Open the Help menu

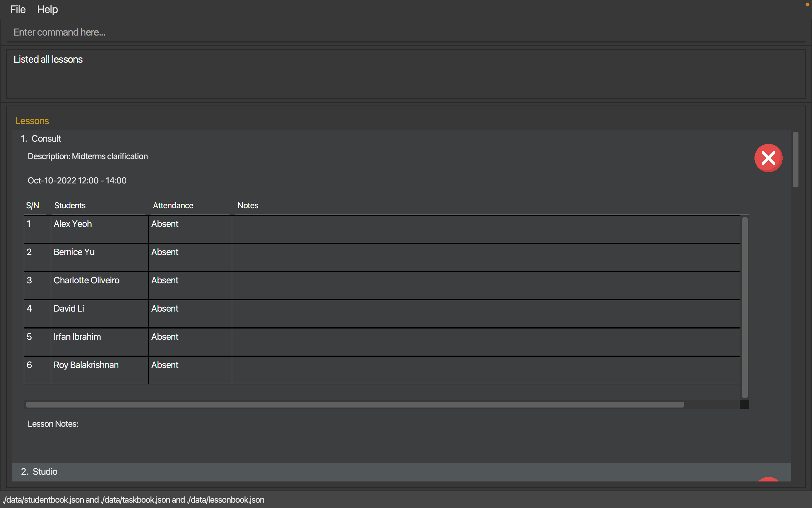(47, 9)
